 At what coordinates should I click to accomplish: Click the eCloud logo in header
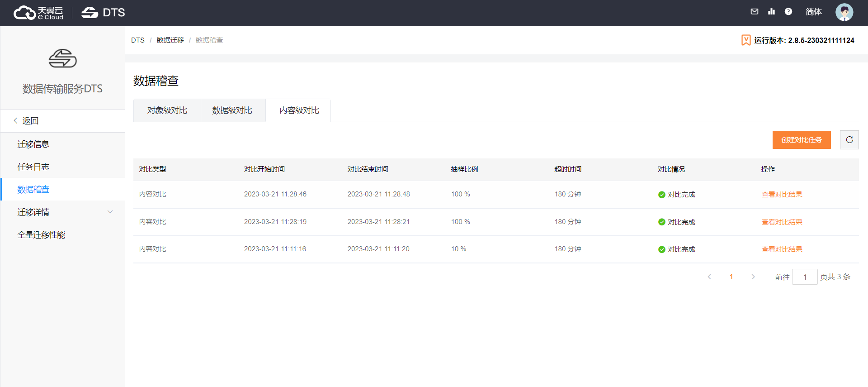point(38,13)
